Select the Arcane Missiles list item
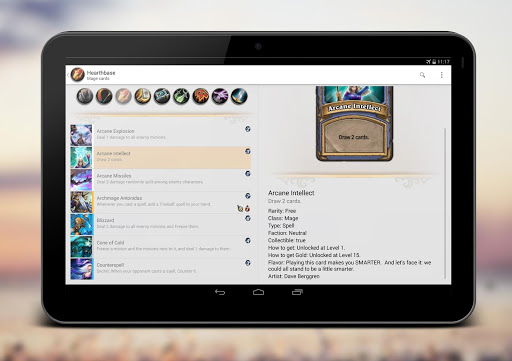This screenshot has width=512, height=361. pos(160,180)
